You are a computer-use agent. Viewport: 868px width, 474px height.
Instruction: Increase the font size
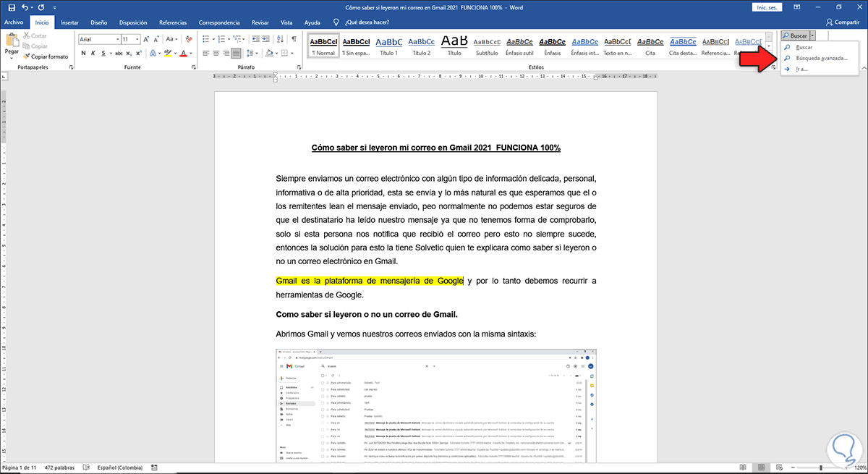(x=146, y=39)
